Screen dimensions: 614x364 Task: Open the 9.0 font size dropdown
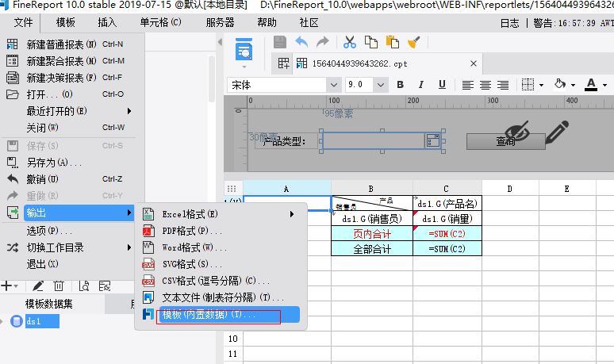coord(380,85)
